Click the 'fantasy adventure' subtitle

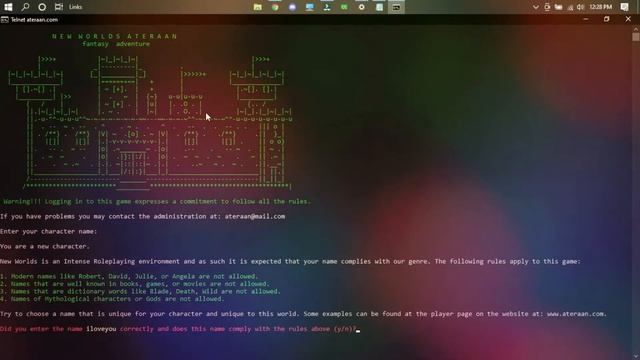tap(116, 44)
